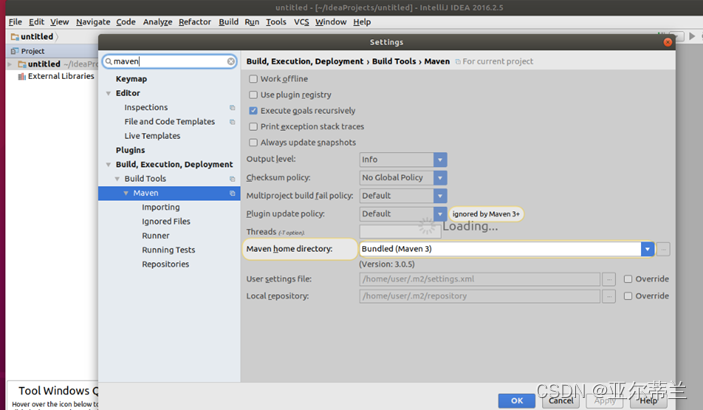Screen dimensions: 703x410
Task: Click the project-level icon beside Build Tools
Action: pos(232,179)
